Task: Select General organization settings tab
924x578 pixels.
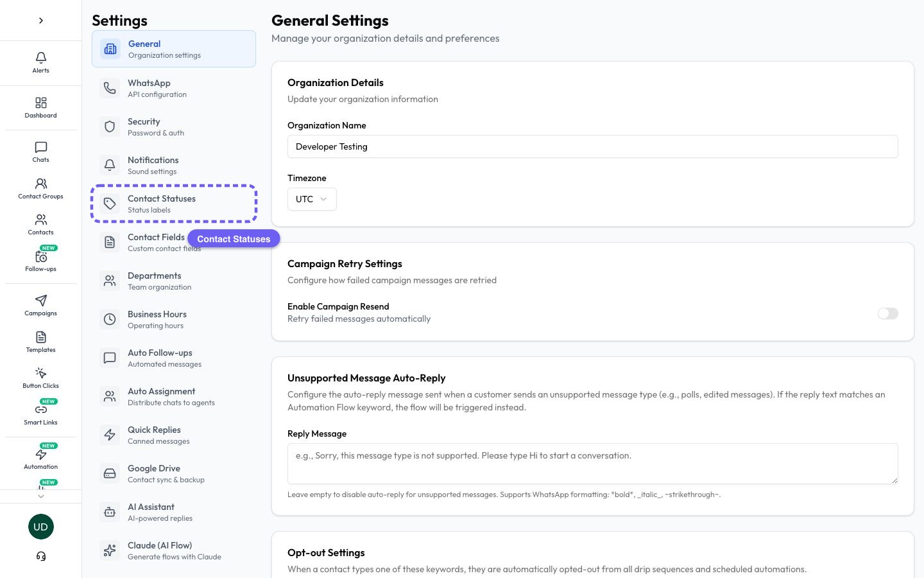Action: click(174, 49)
